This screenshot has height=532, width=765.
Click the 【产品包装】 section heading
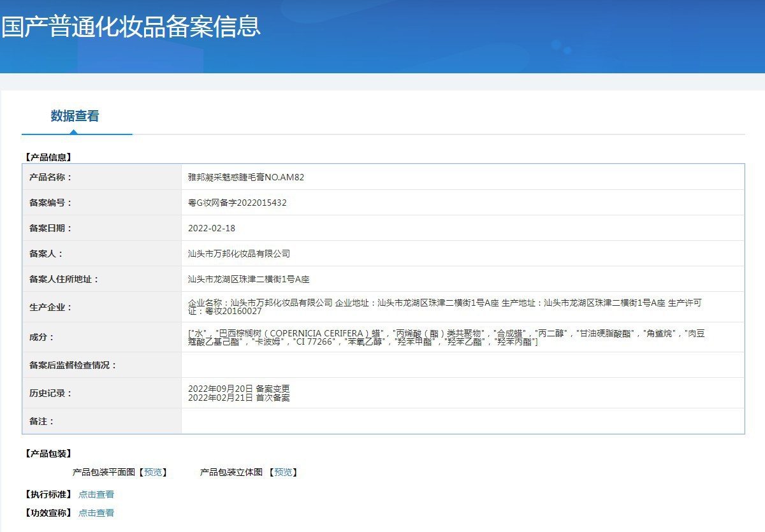click(48, 454)
